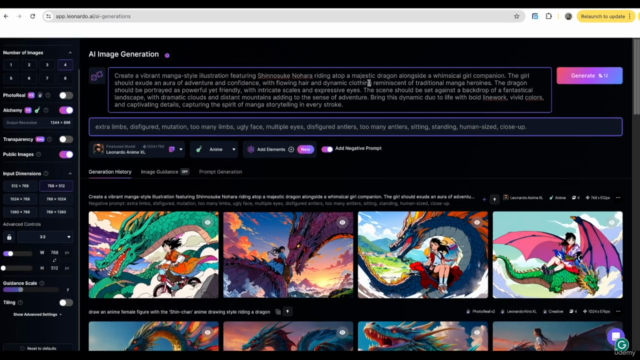Select the 768 × 1024 dimension preset
Viewport: 640px width, 360px height.
56,199
